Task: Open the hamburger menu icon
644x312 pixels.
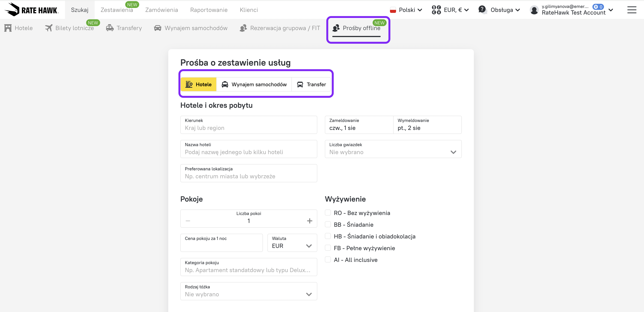Action: (632, 10)
